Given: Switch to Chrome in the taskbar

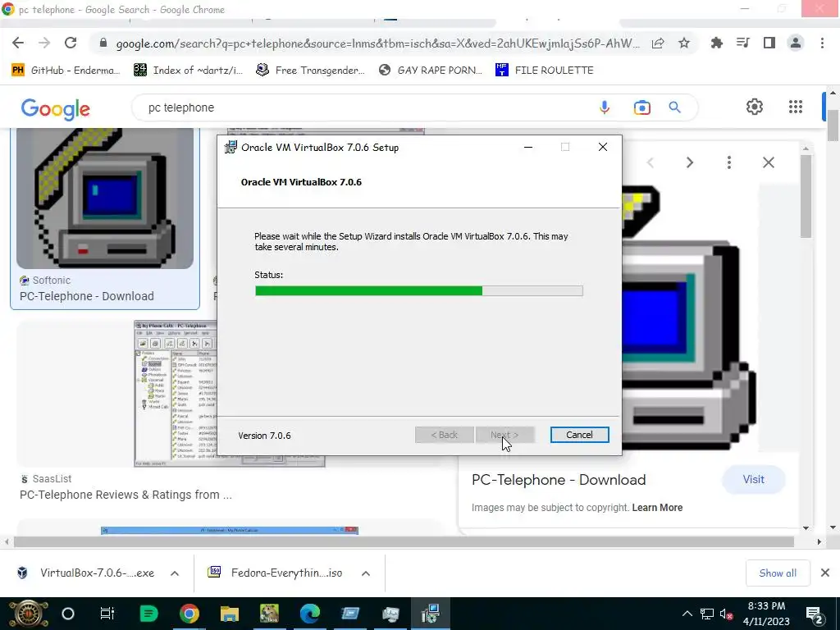Looking at the screenshot, I should pyautogui.click(x=189, y=614).
